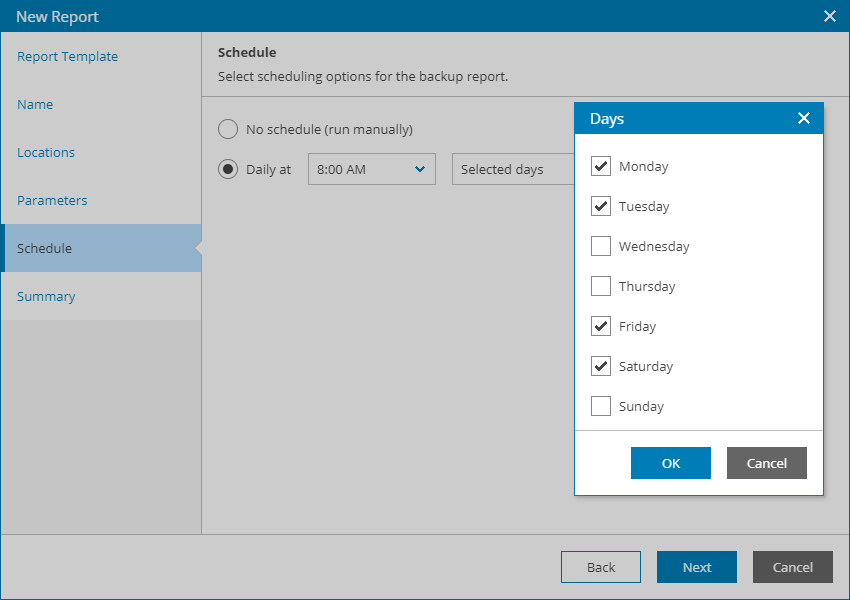The width and height of the screenshot is (850, 600).
Task: Confirm day selection with OK
Action: tap(670, 463)
